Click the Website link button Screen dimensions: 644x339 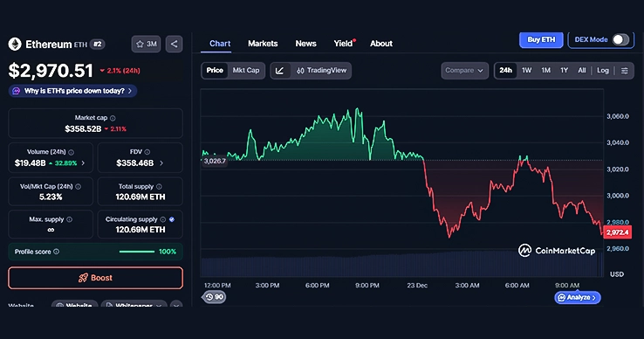[74, 305]
